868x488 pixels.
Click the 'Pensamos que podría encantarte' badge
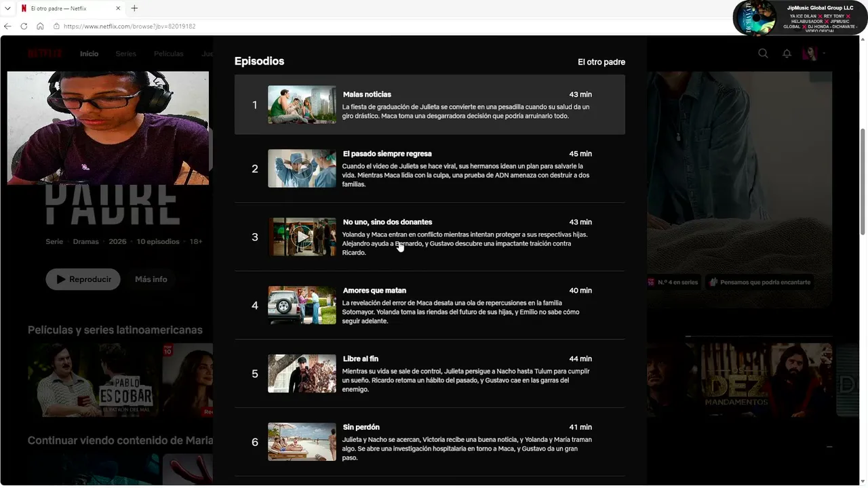[x=760, y=283]
